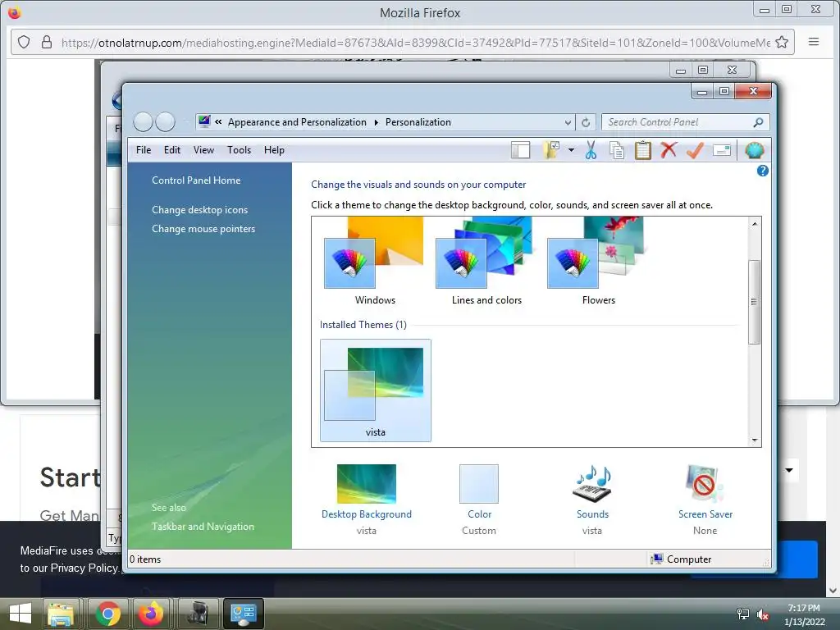The width and height of the screenshot is (840, 630).
Task: Open File Explorer from the taskbar
Action: (61, 614)
